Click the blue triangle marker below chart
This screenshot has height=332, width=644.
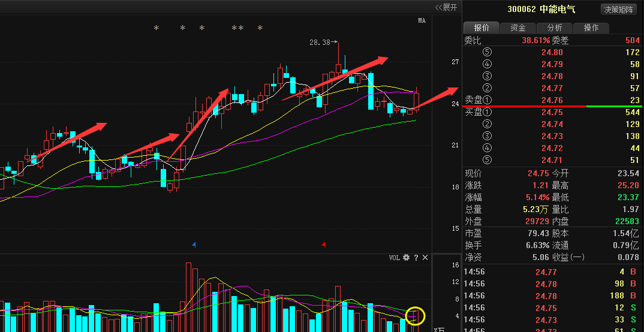(194, 245)
